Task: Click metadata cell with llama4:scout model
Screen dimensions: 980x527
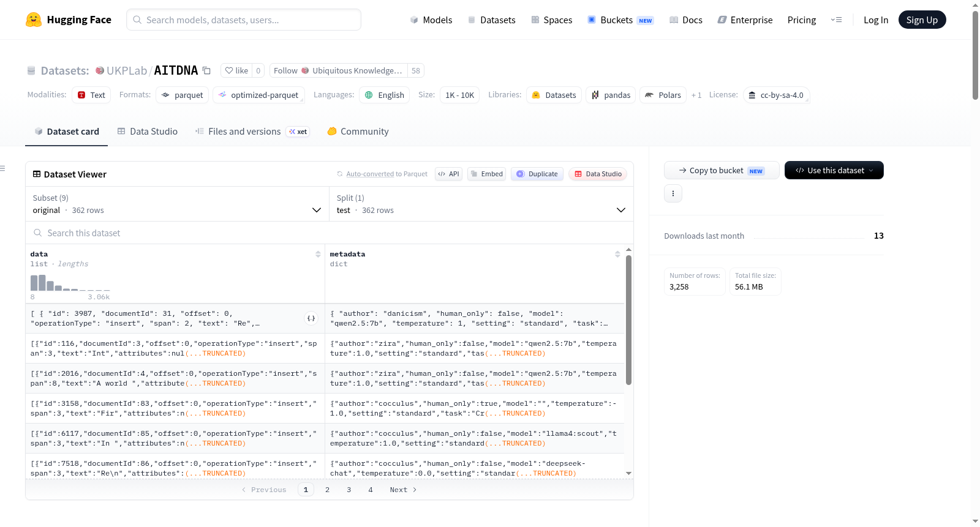Action: click(x=475, y=438)
